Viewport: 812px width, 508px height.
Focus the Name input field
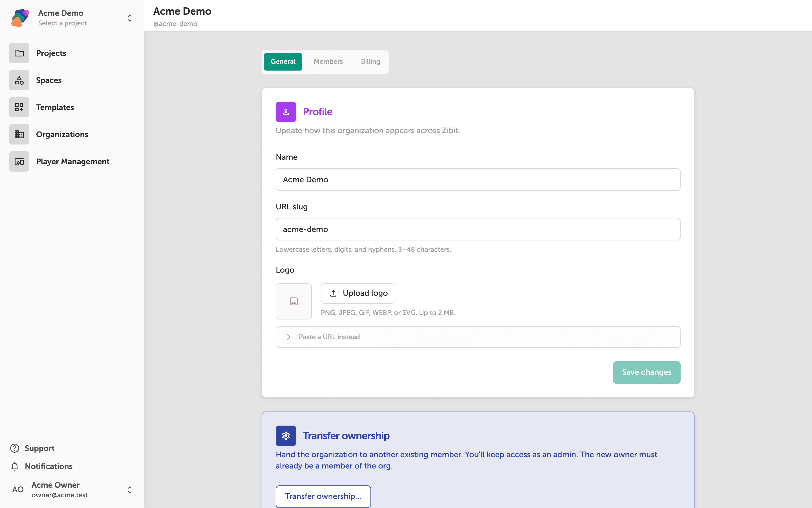click(478, 179)
